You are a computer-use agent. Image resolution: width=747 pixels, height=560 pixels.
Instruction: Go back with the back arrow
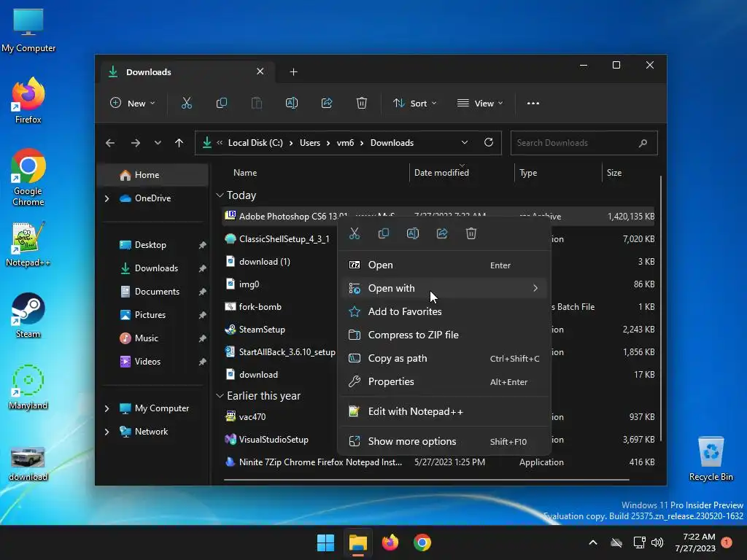[110, 143]
